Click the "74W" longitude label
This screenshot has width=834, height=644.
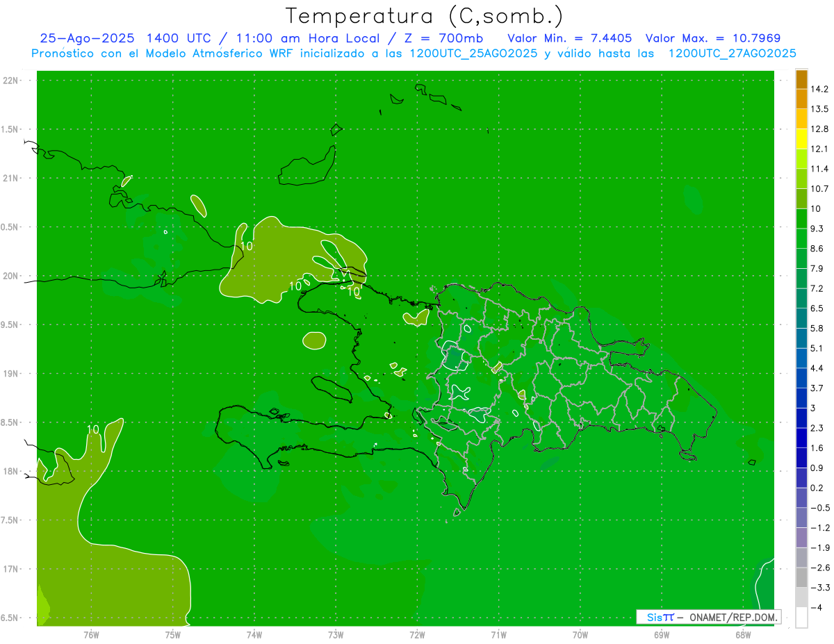(x=254, y=634)
